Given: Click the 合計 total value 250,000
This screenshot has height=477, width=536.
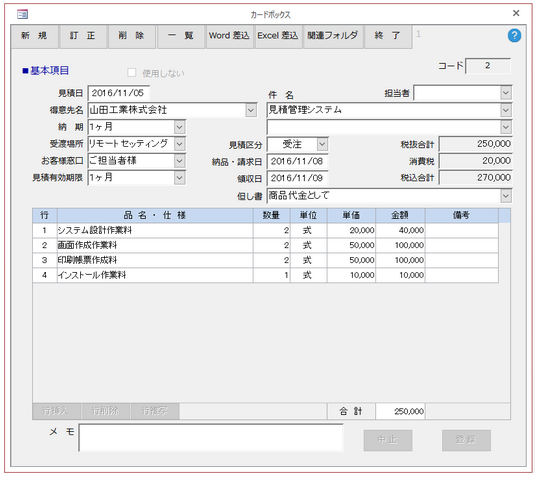Looking at the screenshot, I should [x=400, y=411].
